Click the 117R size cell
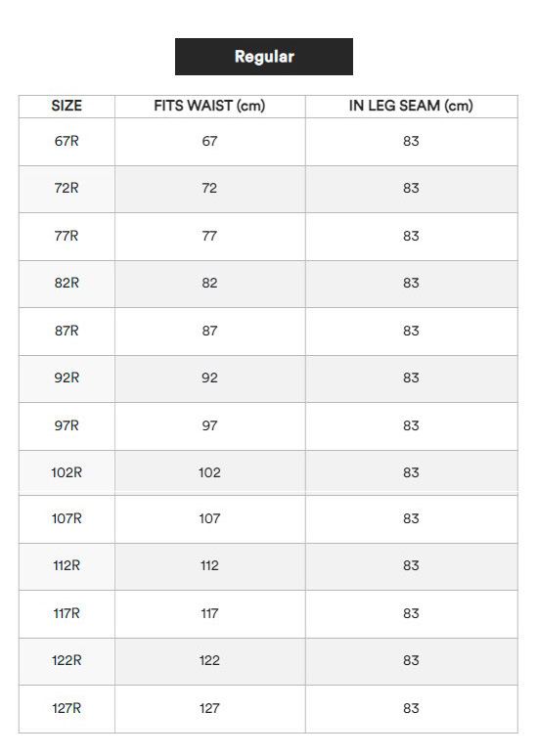The height and width of the screenshot is (756, 538). tap(67, 614)
